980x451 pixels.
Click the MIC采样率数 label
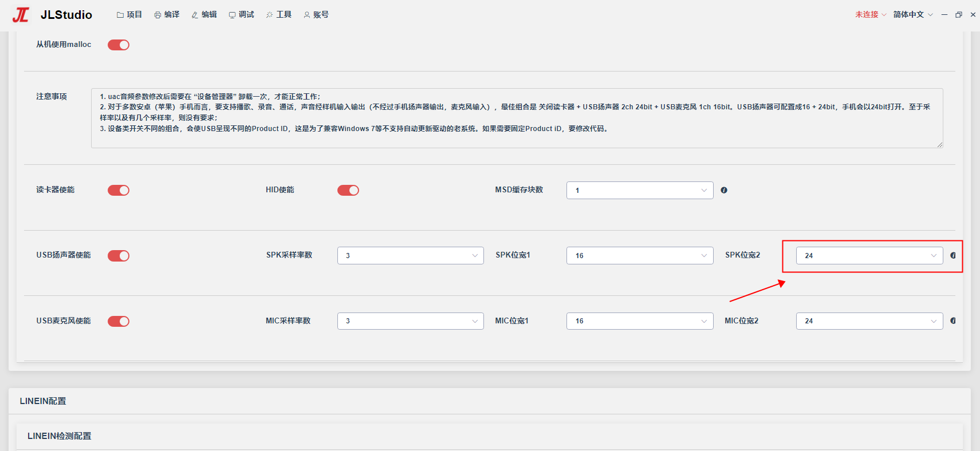pyautogui.click(x=288, y=321)
